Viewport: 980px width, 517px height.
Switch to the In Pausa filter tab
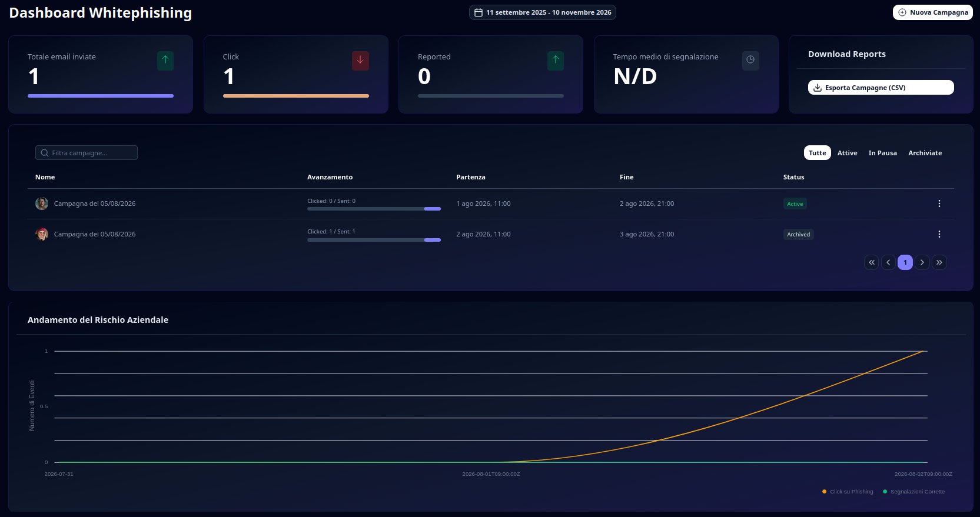point(883,153)
